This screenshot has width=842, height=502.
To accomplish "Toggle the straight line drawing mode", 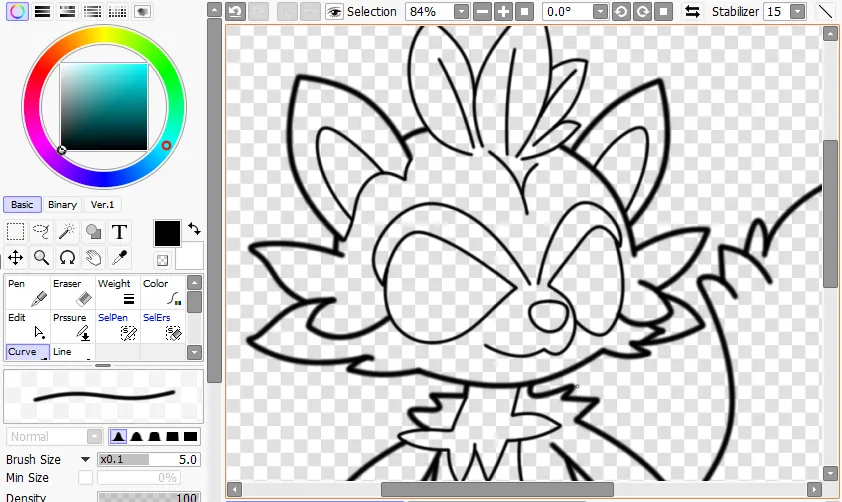I will pos(825,11).
